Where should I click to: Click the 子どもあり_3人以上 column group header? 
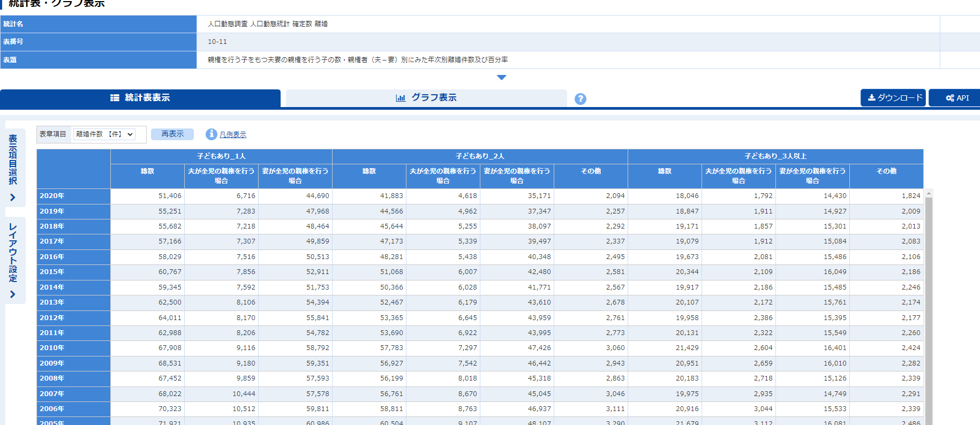775,156
